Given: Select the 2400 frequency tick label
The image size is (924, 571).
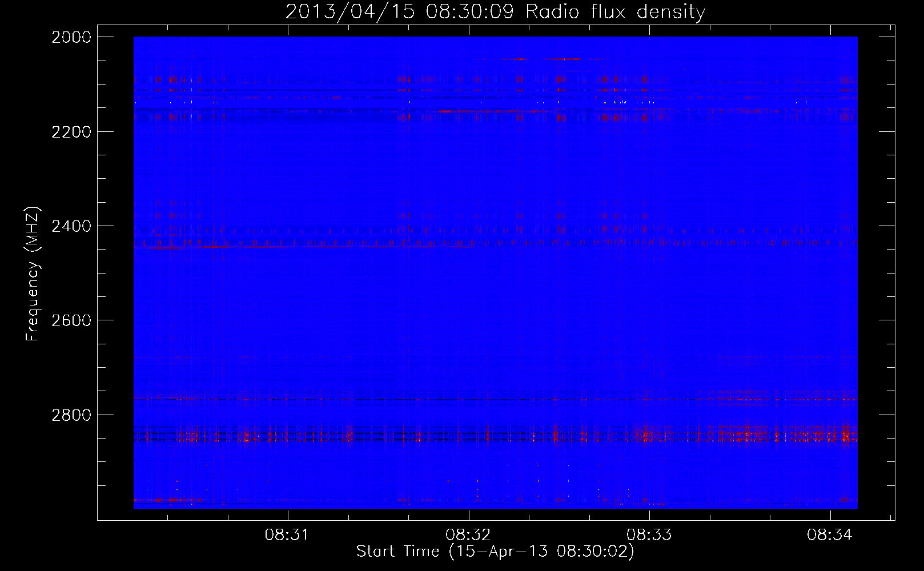Looking at the screenshot, I should 71,226.
